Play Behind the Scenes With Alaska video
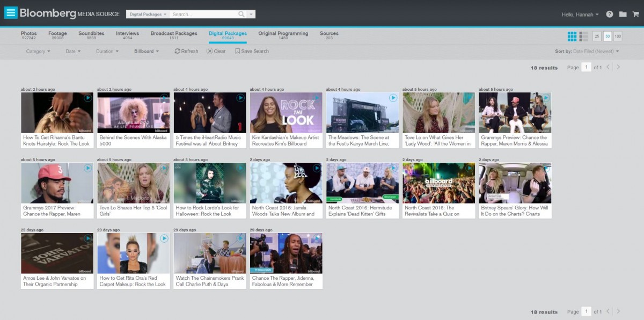Screen dimensions: 644x320 [x=164, y=98]
